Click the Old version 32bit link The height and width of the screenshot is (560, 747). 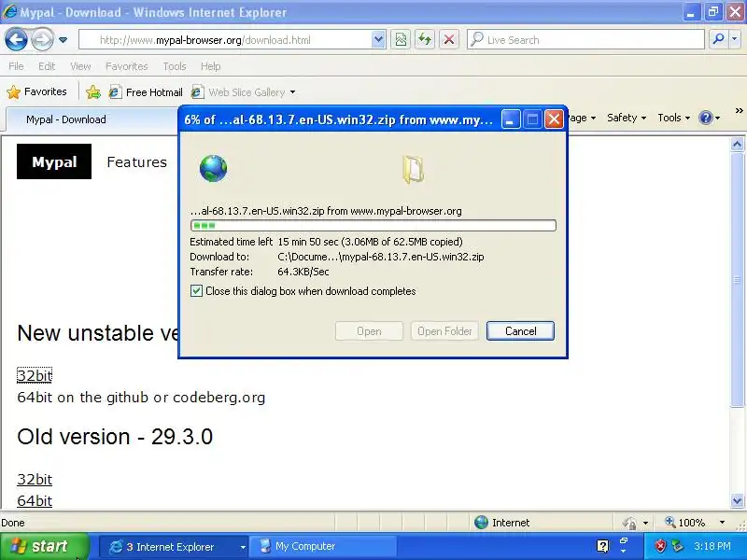pyautogui.click(x=35, y=480)
